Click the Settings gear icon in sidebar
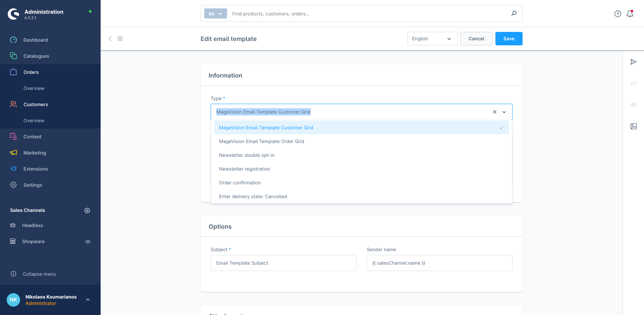 click(13, 185)
